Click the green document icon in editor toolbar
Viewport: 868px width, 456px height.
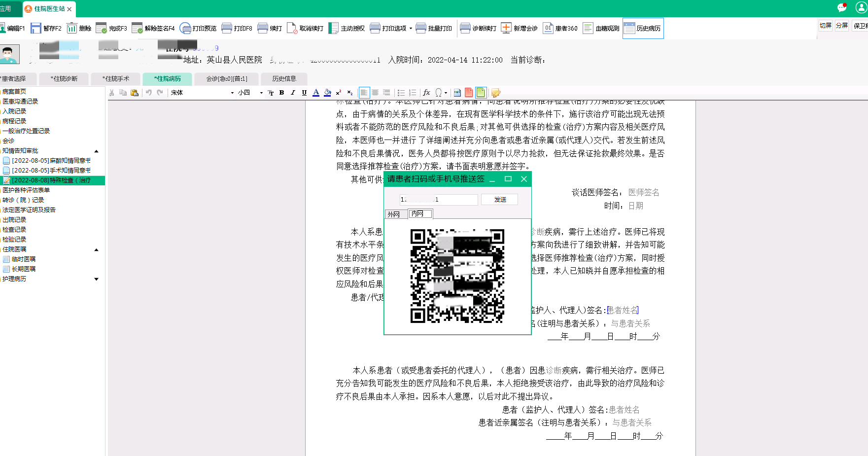(x=481, y=93)
